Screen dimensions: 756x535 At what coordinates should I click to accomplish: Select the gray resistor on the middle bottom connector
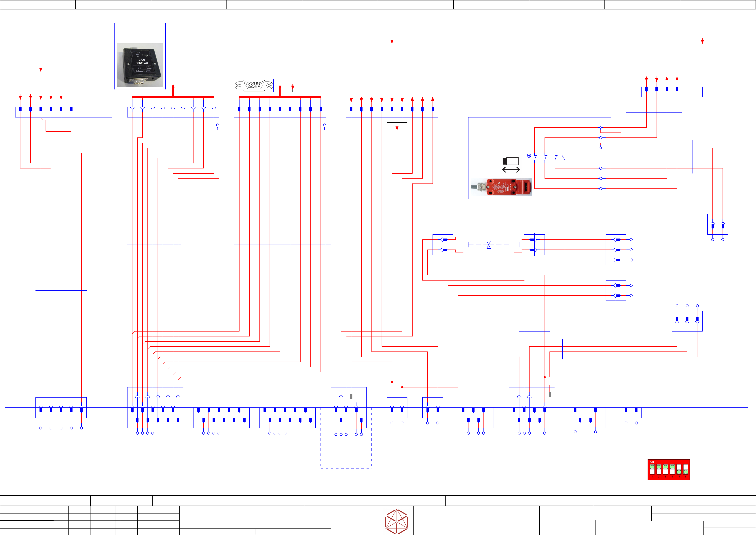coord(351,397)
